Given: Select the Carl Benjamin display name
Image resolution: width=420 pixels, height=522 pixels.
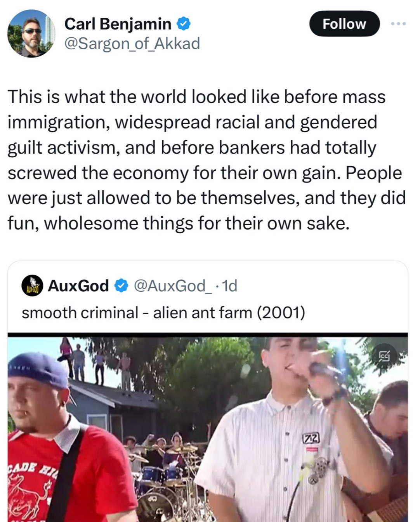Looking at the screenshot, I should (x=118, y=24).
